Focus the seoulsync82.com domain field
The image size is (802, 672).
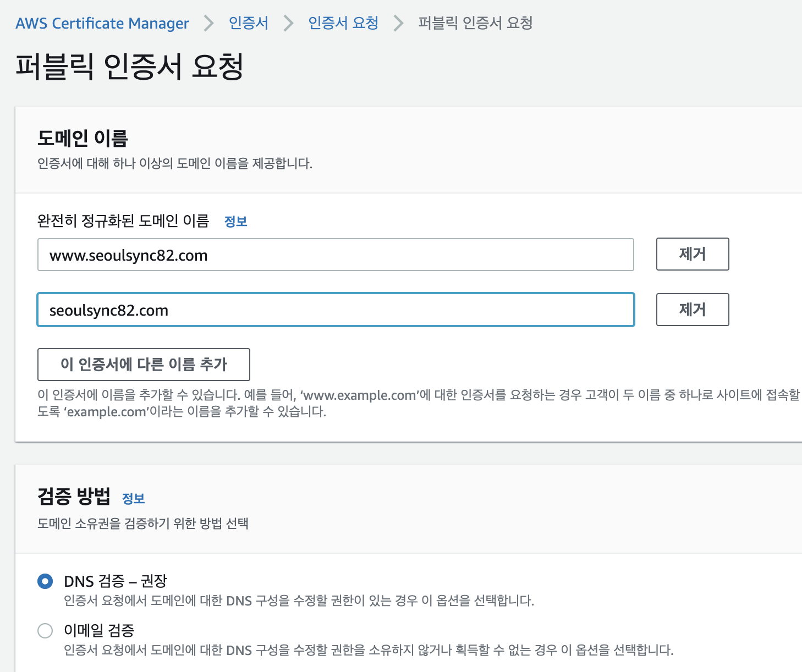pos(336,310)
